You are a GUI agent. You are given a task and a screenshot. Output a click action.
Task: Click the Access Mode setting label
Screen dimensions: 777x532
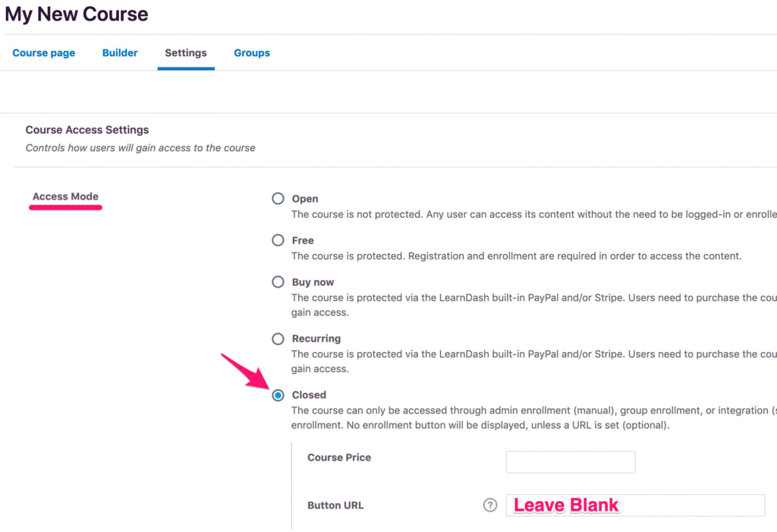[x=65, y=197]
